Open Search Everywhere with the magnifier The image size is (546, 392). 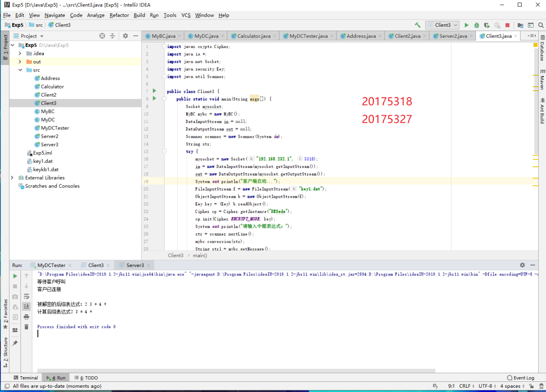[x=540, y=25]
